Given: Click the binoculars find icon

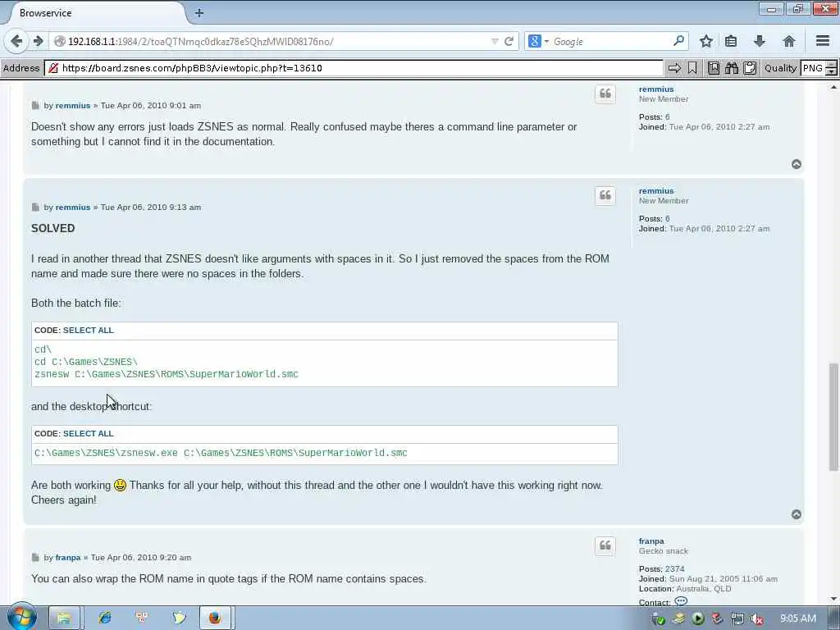Looking at the screenshot, I should point(731,68).
